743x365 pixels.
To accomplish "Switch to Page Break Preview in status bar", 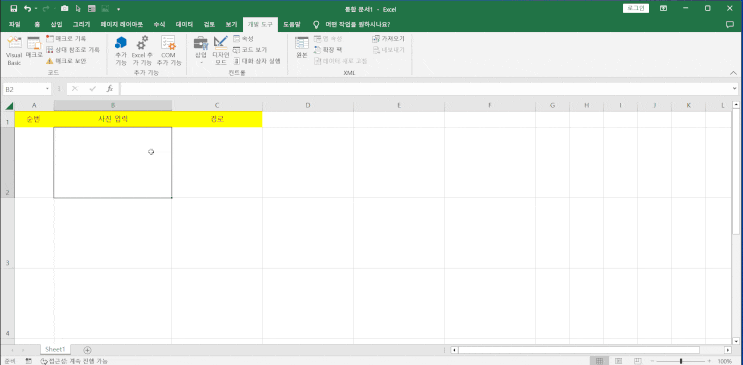I will (x=637, y=361).
